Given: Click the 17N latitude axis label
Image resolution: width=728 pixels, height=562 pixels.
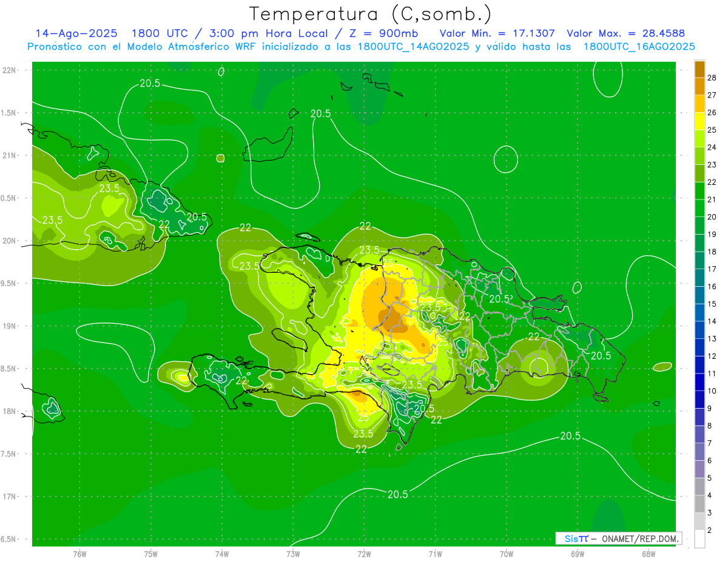Looking at the screenshot, I should coord(10,497).
